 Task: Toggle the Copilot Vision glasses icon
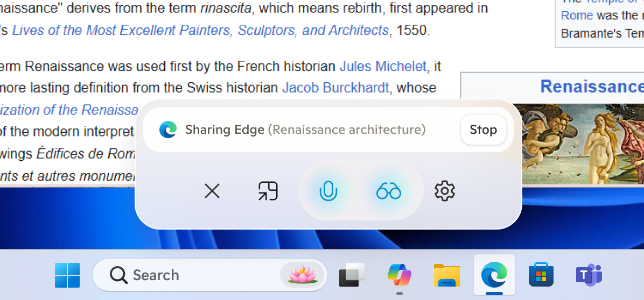389,191
